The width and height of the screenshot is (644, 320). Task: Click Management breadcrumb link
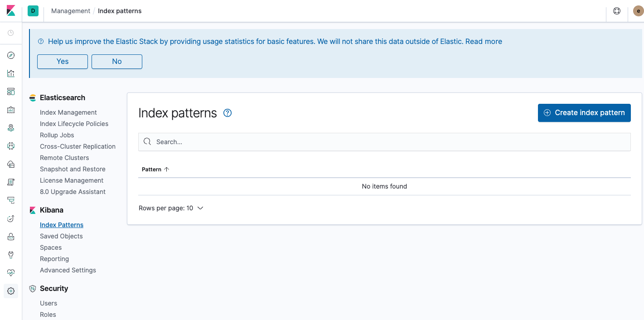pyautogui.click(x=71, y=11)
